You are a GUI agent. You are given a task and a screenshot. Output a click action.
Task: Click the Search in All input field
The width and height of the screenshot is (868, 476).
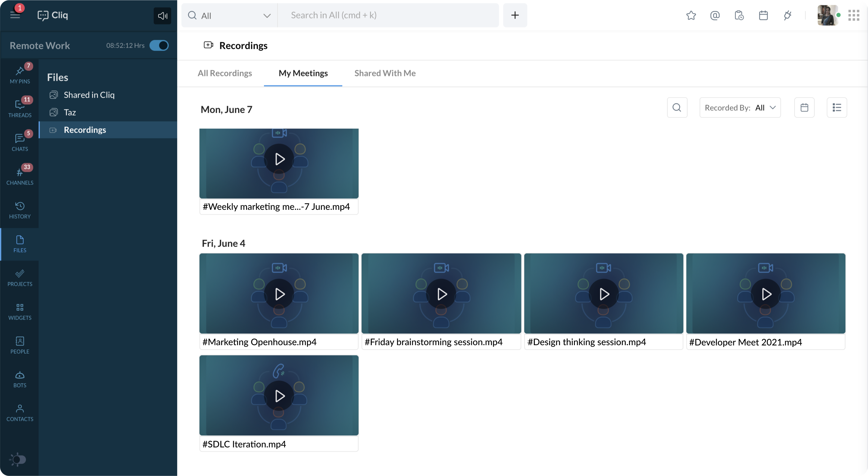[x=387, y=15]
